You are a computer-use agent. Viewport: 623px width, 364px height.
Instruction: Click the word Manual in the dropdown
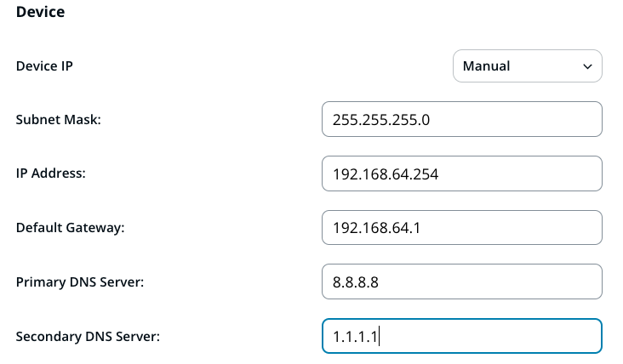(486, 66)
